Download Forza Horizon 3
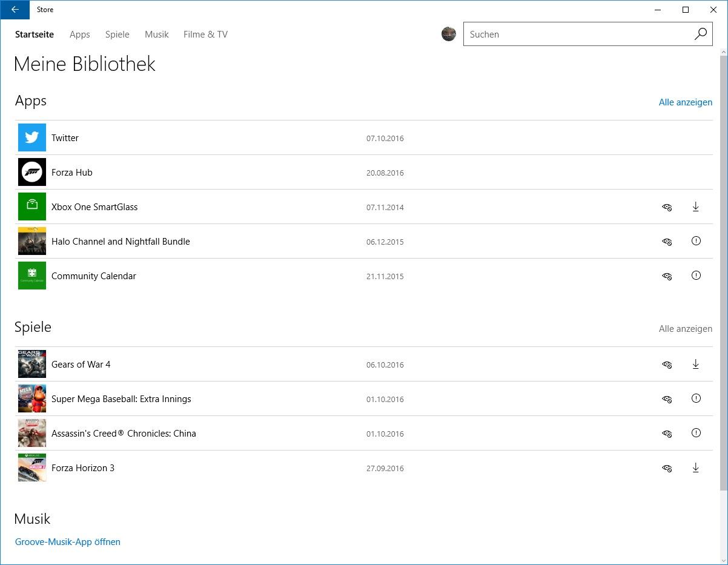Screen dimensions: 728x565 tap(695, 468)
